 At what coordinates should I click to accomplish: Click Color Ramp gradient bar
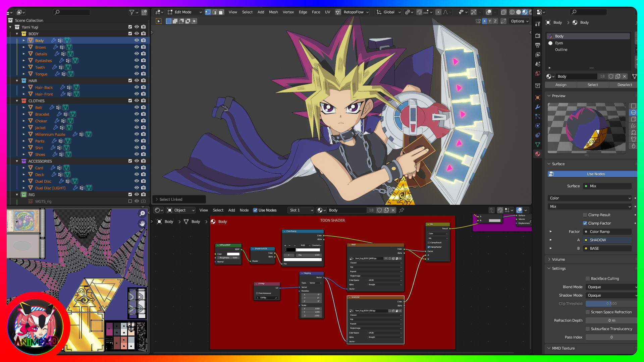coord(303,250)
